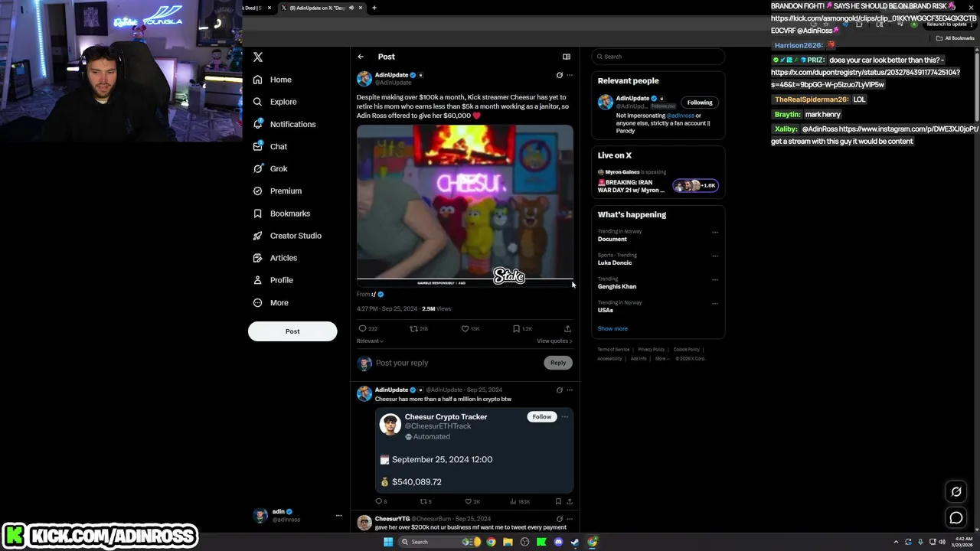980x551 pixels.
Task: Click Grok icon on AdinUpdate reply post
Action: point(560,390)
